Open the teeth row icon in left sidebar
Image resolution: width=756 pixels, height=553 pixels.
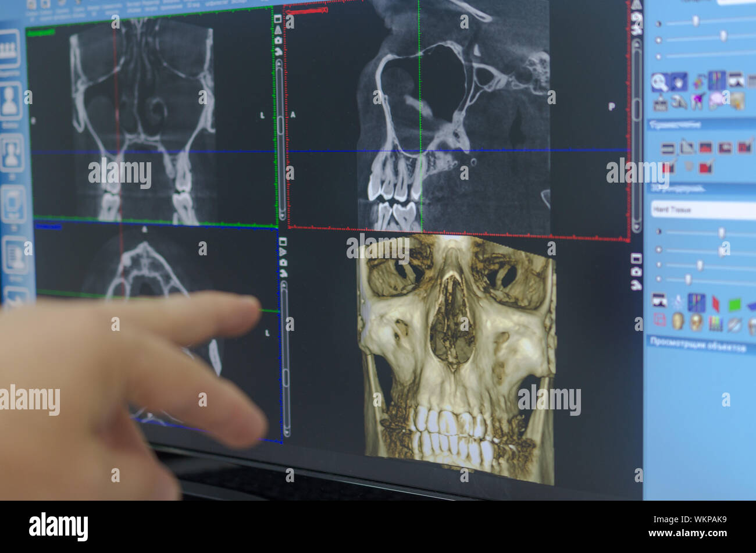click(9, 49)
